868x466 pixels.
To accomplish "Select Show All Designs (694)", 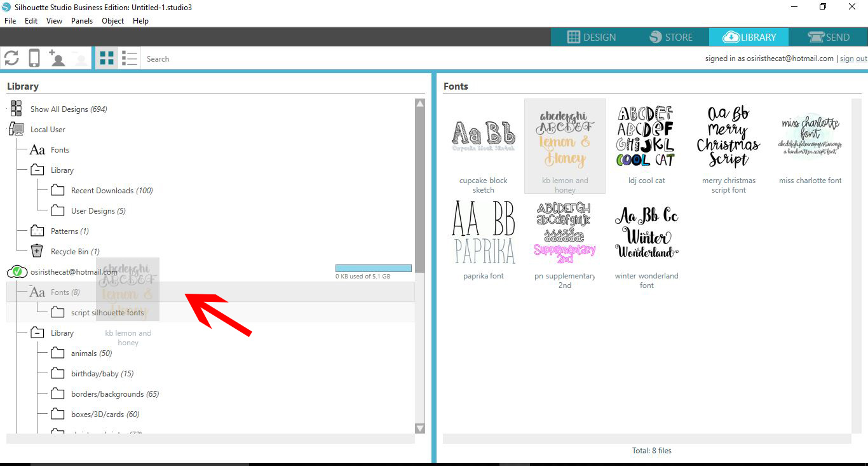I will 69,109.
